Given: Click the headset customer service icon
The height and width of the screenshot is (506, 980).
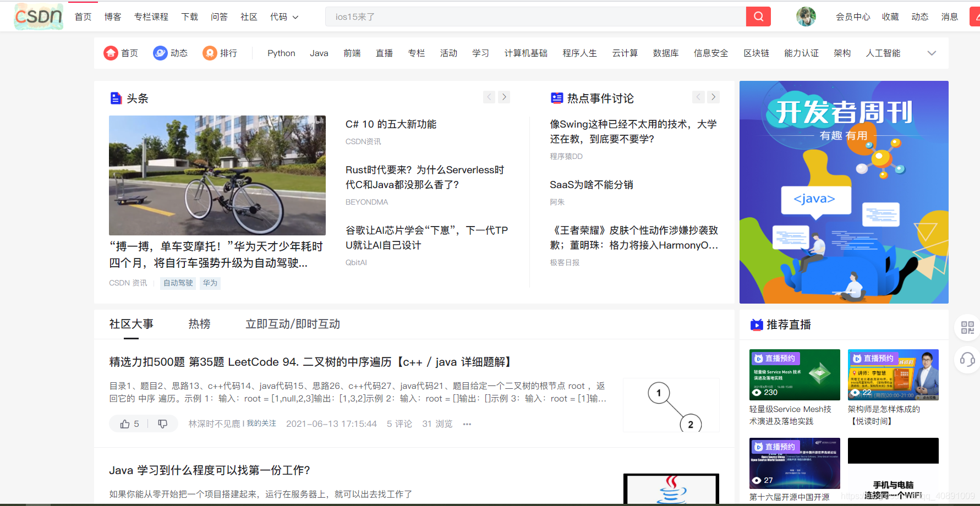Looking at the screenshot, I should tap(967, 360).
